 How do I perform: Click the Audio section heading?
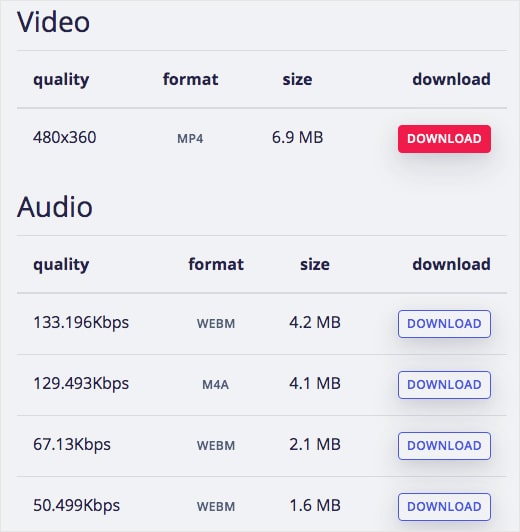(x=55, y=207)
